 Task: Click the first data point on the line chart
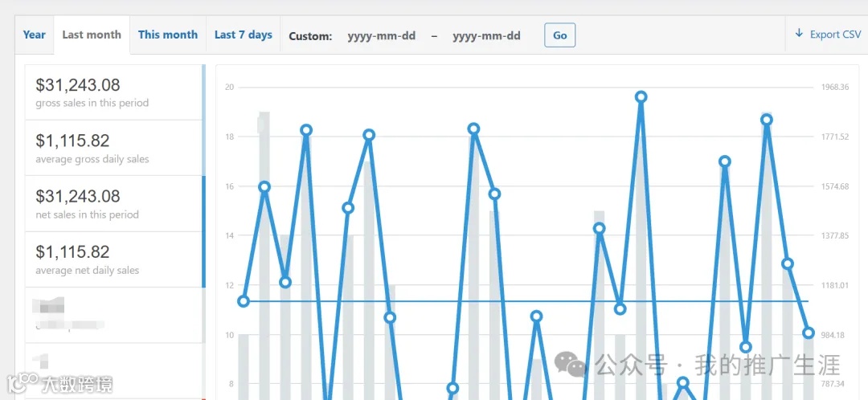pyautogui.click(x=243, y=301)
